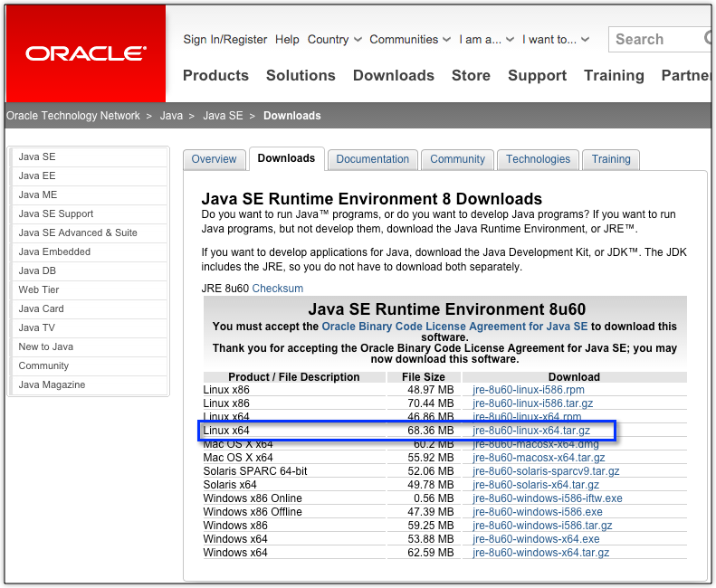Open Java SE Advanced & Suite sidebar item
The image size is (716, 588).
[x=78, y=232]
